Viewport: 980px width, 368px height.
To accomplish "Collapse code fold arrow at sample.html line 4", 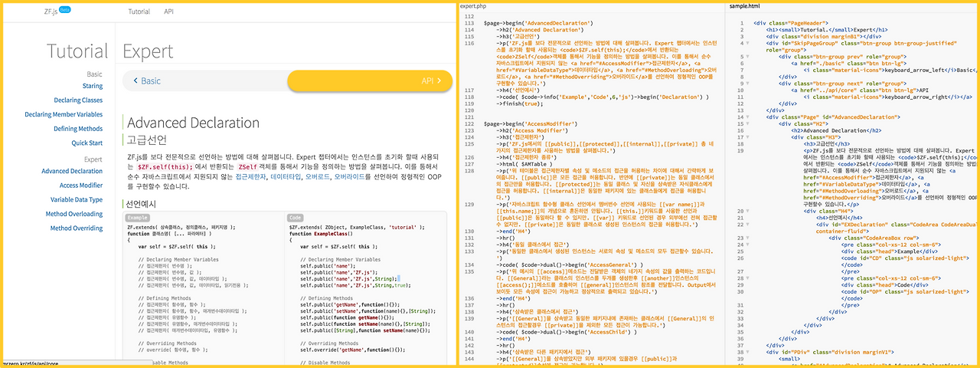I will (746, 44).
